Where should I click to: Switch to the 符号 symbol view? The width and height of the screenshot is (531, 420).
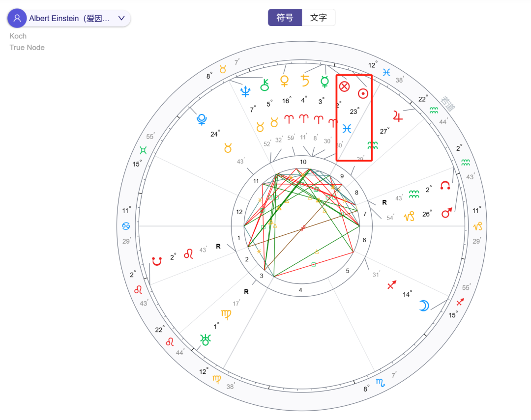point(285,18)
